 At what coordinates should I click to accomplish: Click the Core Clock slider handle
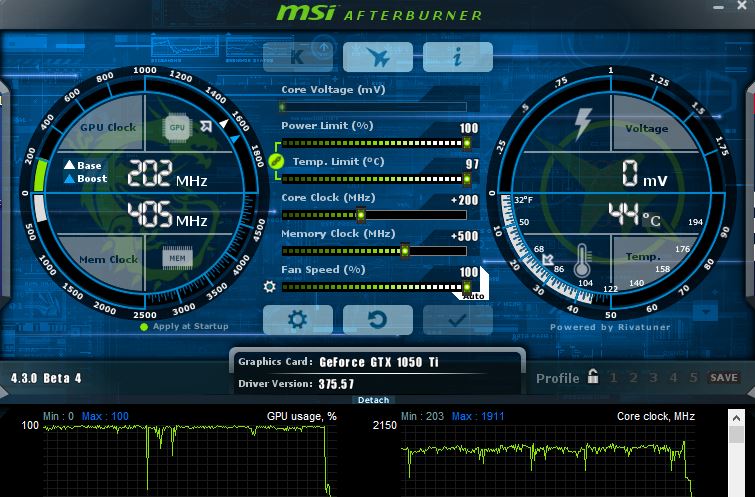(x=361, y=215)
